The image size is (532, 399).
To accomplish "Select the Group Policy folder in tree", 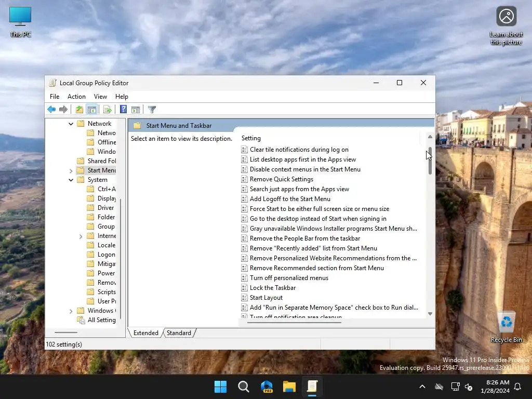I will [101, 227].
